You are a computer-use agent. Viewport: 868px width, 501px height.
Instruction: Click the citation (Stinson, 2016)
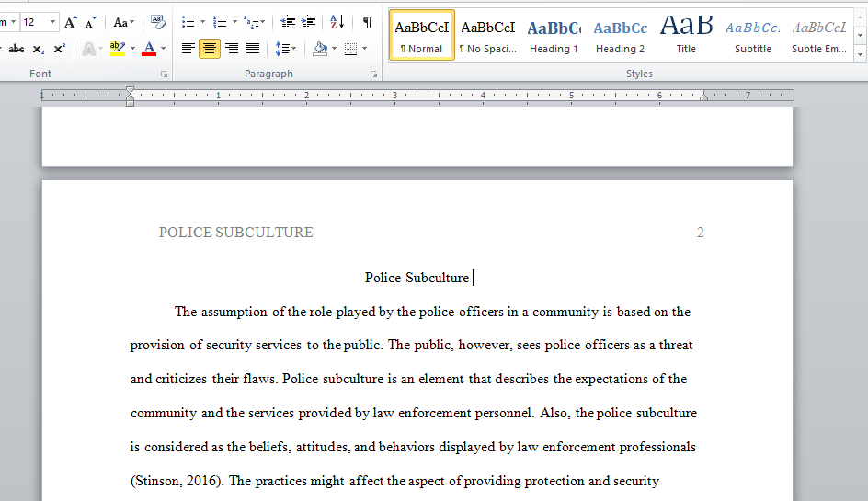click(177, 481)
